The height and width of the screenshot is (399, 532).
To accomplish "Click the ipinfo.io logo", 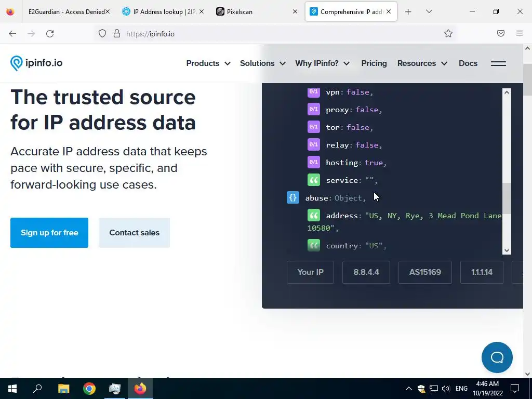I will tap(36, 63).
